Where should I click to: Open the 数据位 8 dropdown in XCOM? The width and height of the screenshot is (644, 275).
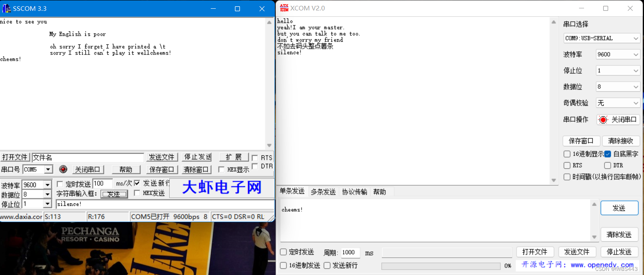click(618, 87)
